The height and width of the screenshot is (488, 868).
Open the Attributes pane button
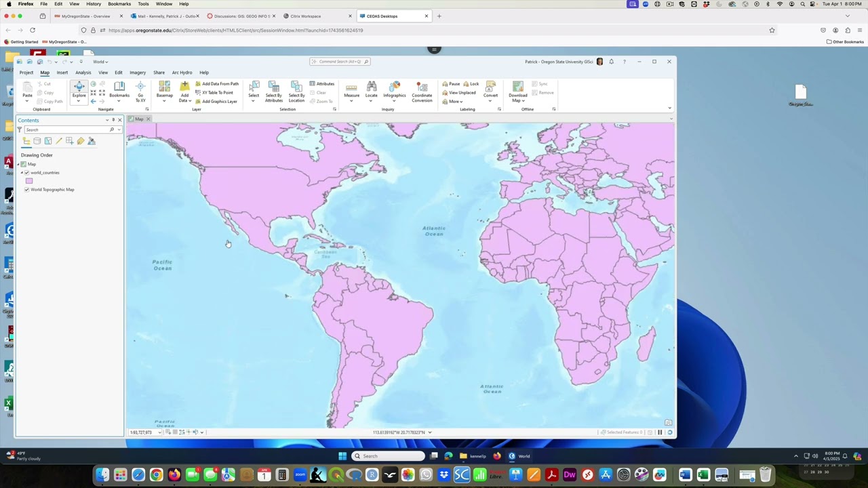(322, 84)
